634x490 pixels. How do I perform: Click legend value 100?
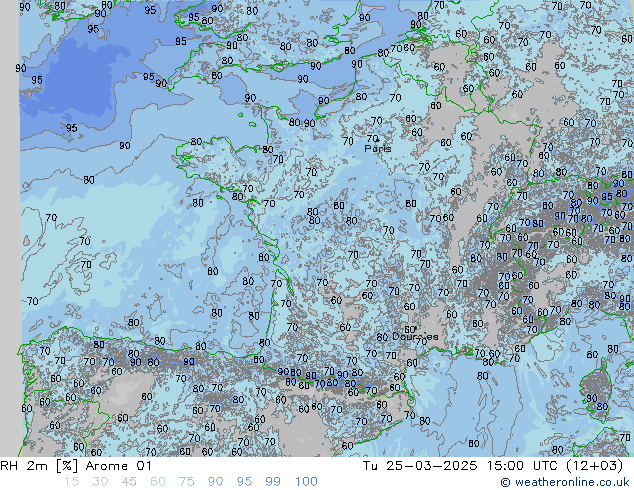(306, 482)
